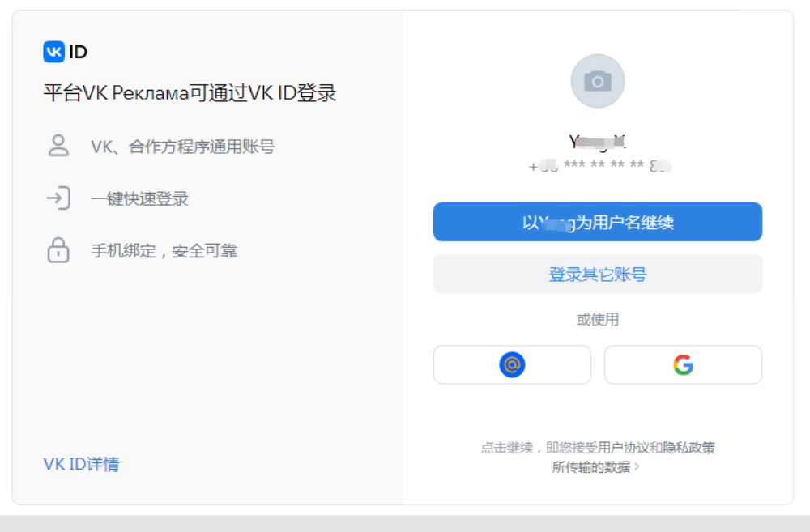Click the 或使用 label
Screen dimensions: 810x532
(598, 320)
